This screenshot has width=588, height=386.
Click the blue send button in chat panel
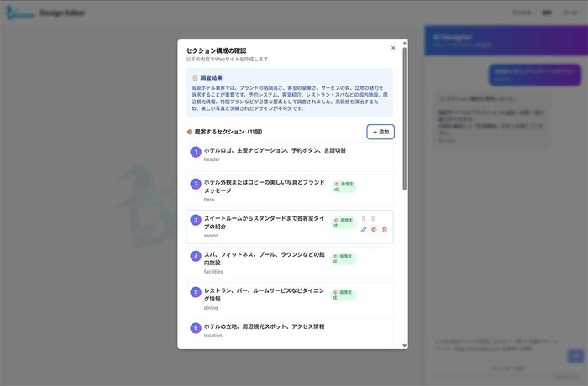575,355
